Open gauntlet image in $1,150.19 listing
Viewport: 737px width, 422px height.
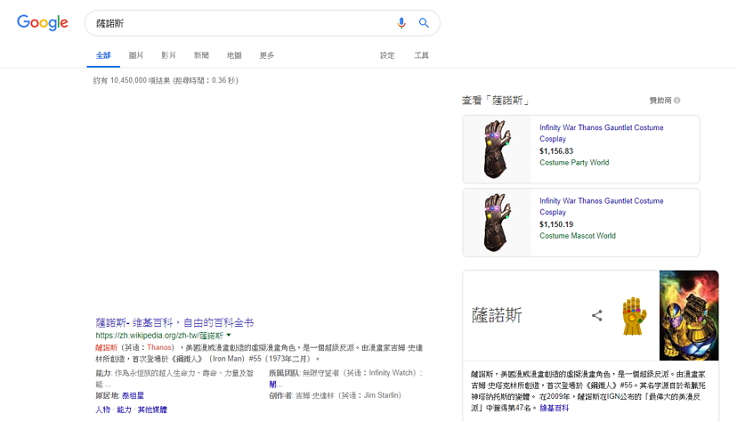(497, 222)
